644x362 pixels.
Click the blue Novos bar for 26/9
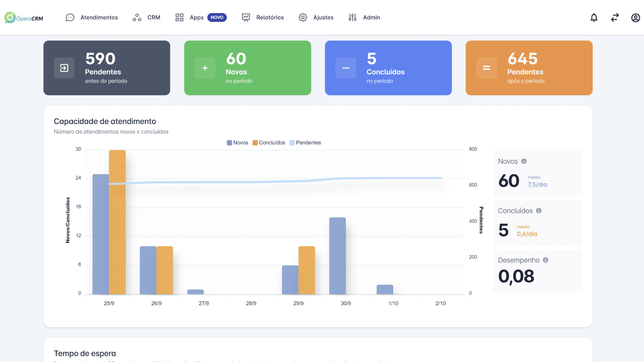[148, 270]
